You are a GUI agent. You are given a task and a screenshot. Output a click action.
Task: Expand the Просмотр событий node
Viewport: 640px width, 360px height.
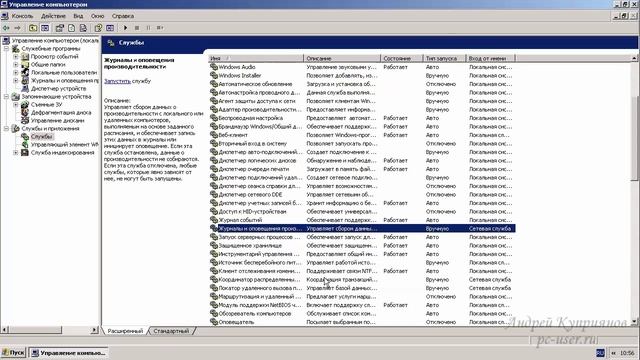pyautogui.click(x=16, y=57)
